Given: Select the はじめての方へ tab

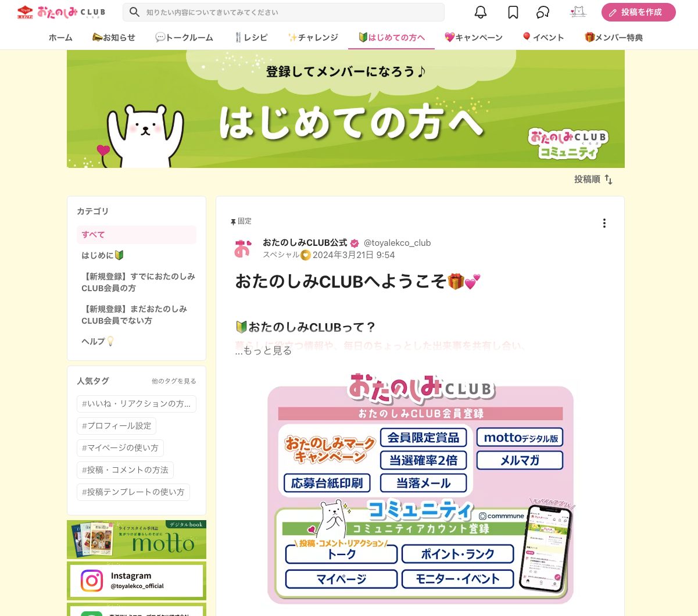Looking at the screenshot, I should point(392,37).
